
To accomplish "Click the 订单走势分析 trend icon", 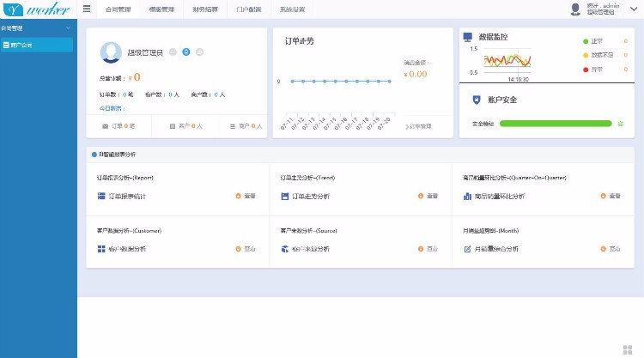I will point(284,197).
